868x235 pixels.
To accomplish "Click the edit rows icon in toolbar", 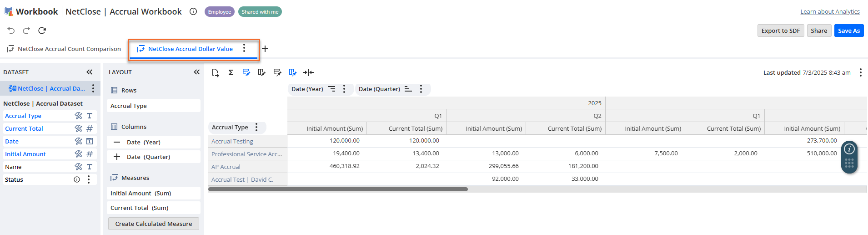I will click(x=246, y=72).
